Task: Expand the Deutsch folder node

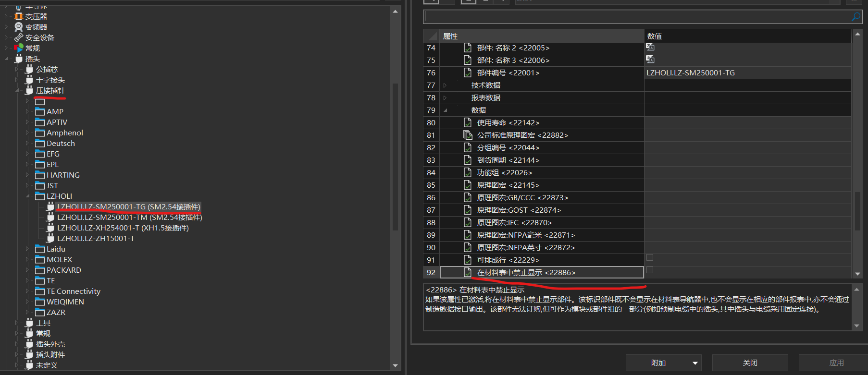Action: (28, 143)
